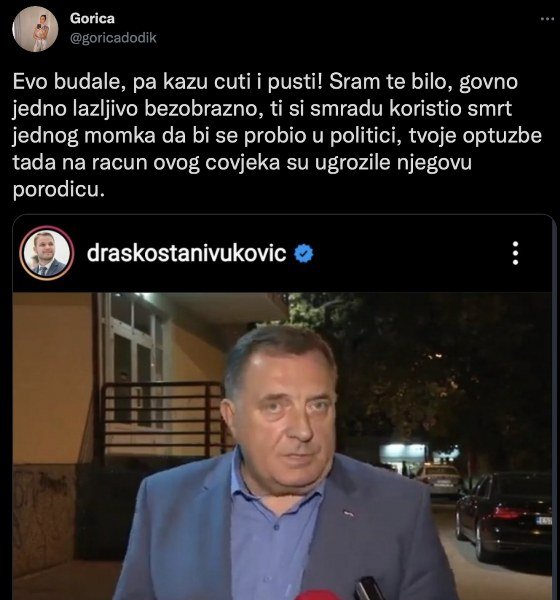Click the tweet text starting "Evo budale"
Image resolution: width=560 pixels, height=600 pixels.
click(x=277, y=135)
